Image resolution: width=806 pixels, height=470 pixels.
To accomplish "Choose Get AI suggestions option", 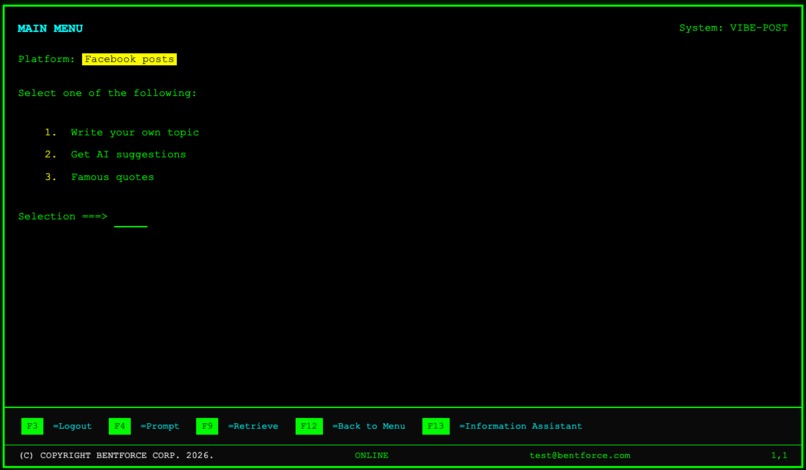I will coord(115,154).
